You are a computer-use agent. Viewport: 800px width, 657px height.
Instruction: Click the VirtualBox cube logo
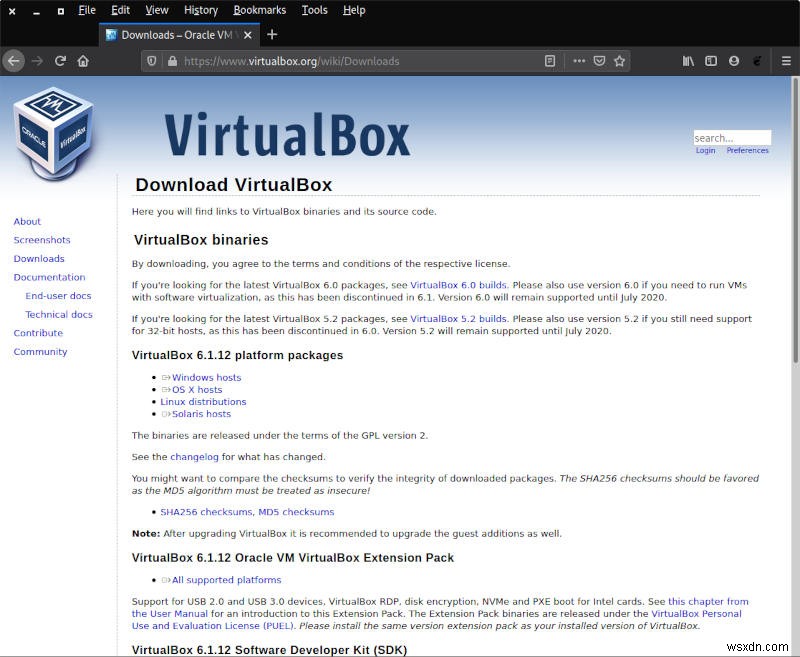click(x=54, y=134)
